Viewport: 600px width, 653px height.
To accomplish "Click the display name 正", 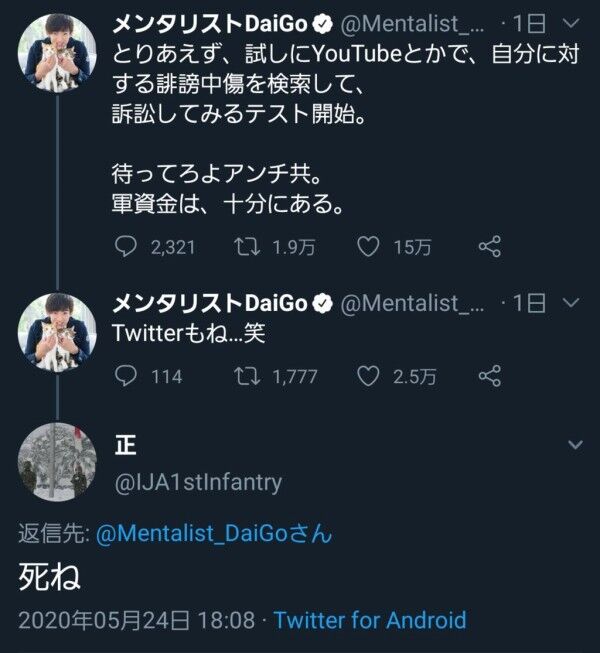I will point(126,445).
